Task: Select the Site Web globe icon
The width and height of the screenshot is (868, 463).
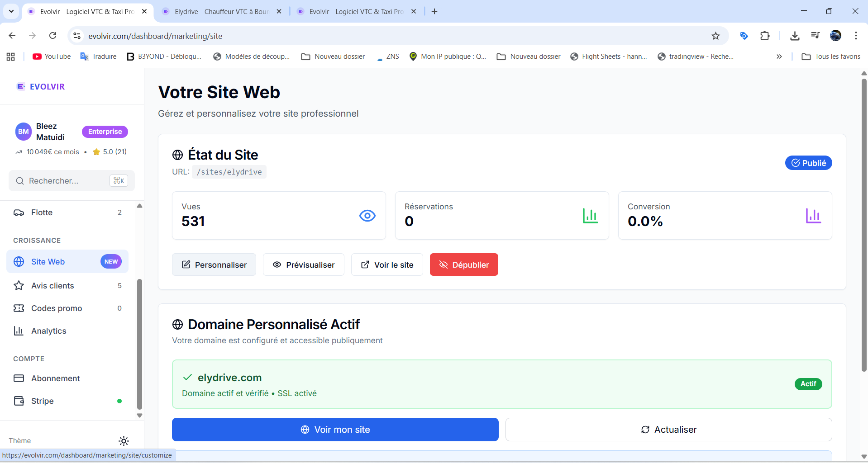Action: pos(19,261)
